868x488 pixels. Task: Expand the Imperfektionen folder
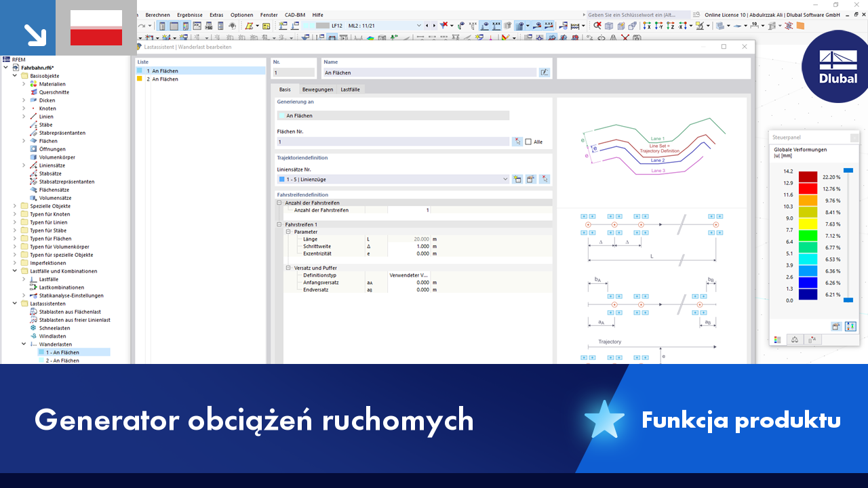coord(15,263)
